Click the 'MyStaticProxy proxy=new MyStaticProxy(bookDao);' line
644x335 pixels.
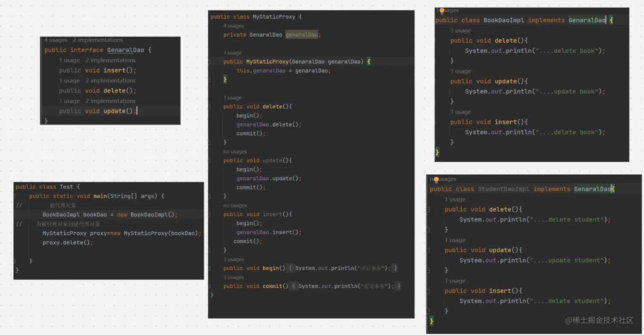tap(122, 234)
